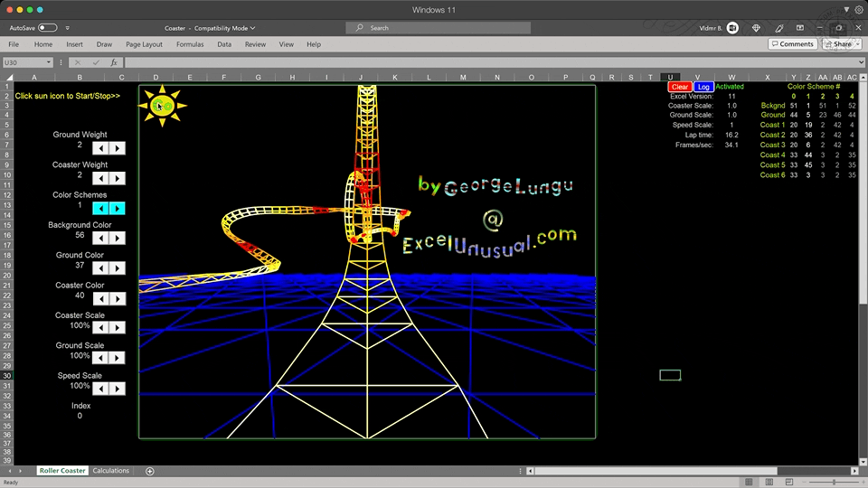Viewport: 868px width, 488px height.
Task: Click the fx insert function icon
Action: pos(114,62)
